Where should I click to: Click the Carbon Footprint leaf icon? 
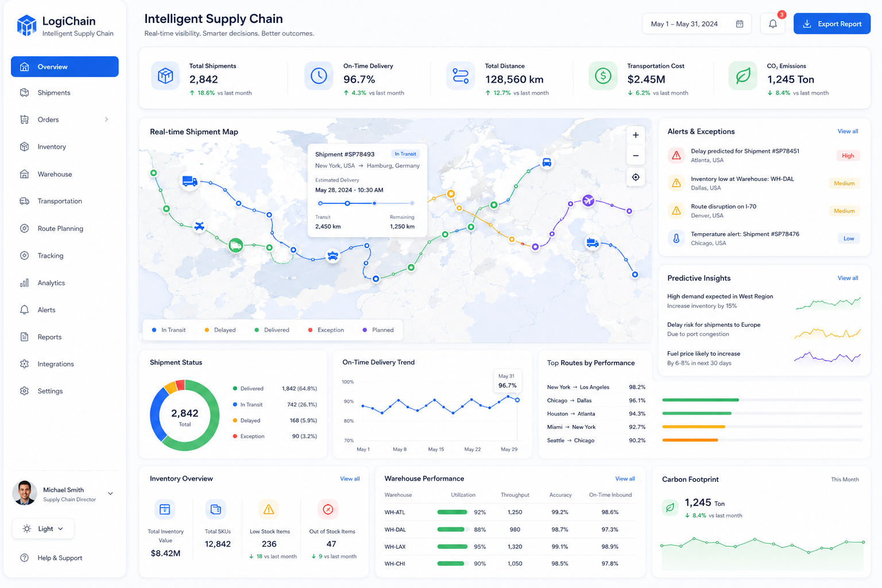pos(670,508)
